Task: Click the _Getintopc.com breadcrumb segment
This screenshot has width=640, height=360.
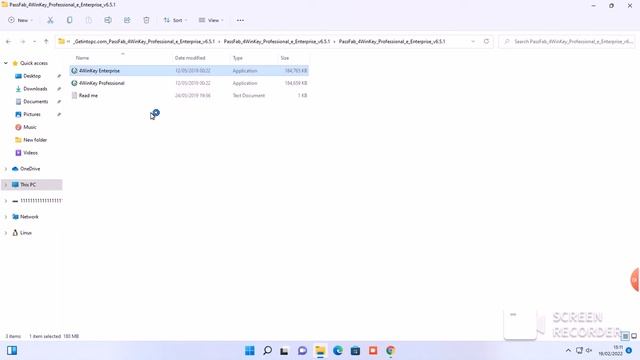Action: point(143,41)
